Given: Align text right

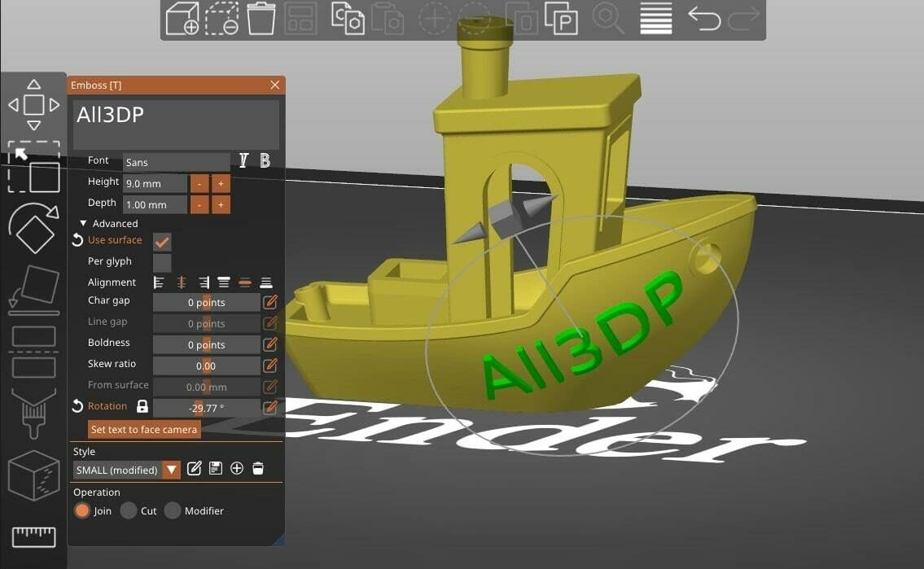Looking at the screenshot, I should pyautogui.click(x=204, y=282).
